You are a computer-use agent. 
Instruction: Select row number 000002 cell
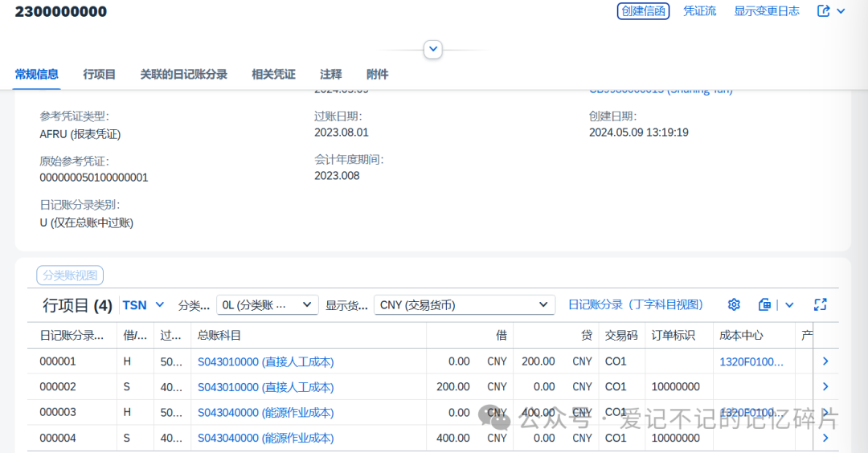pos(58,386)
